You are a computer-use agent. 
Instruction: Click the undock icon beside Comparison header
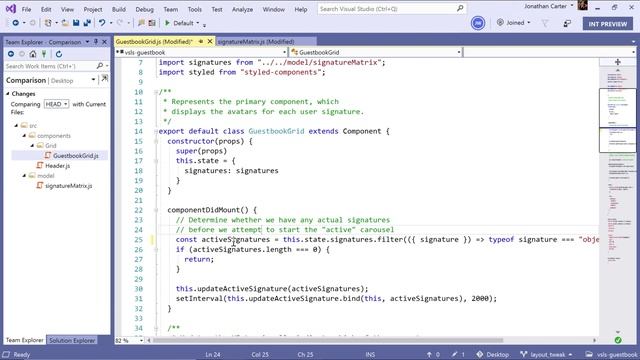point(105,78)
